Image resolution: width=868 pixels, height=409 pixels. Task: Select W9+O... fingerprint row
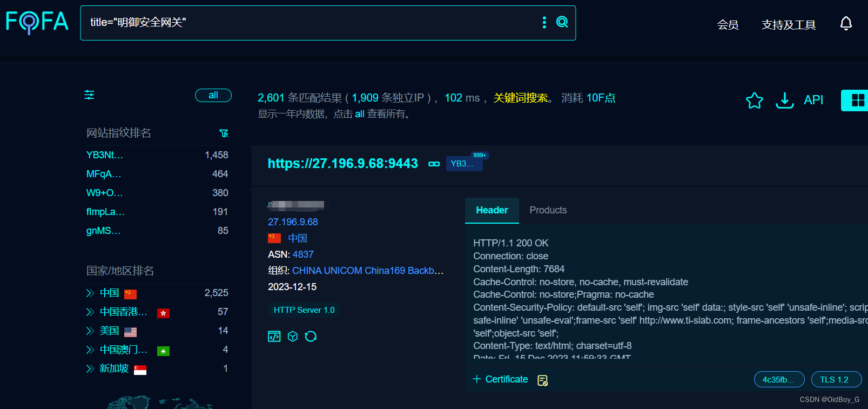click(157, 193)
